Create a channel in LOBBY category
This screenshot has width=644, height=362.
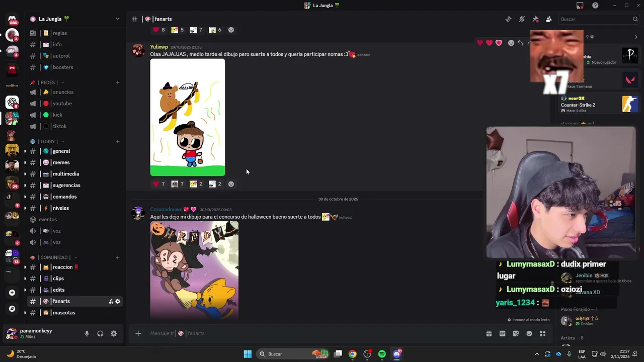(x=118, y=141)
